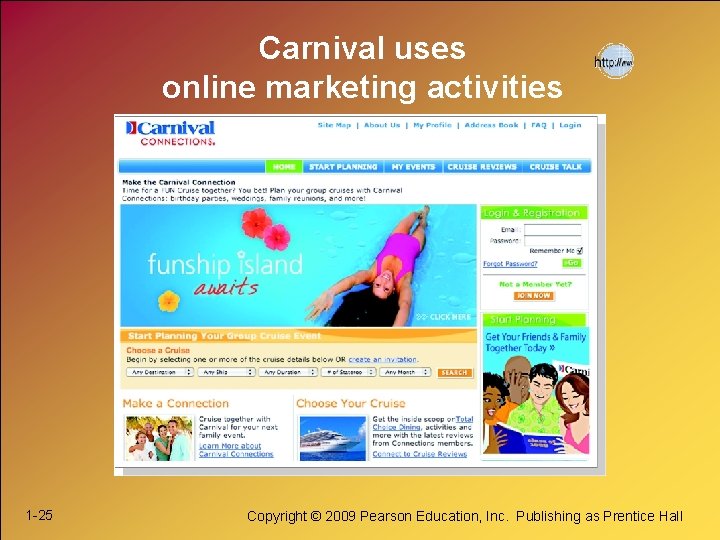This screenshot has width=720, height=540.
Task: Click the Choose a Cruise label
Action: pyautogui.click(x=158, y=350)
